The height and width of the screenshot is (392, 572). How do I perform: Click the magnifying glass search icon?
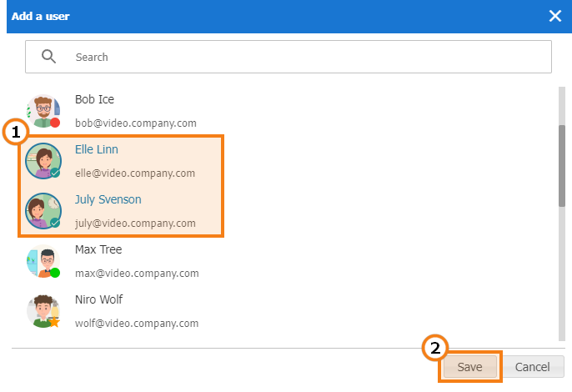tap(48, 57)
